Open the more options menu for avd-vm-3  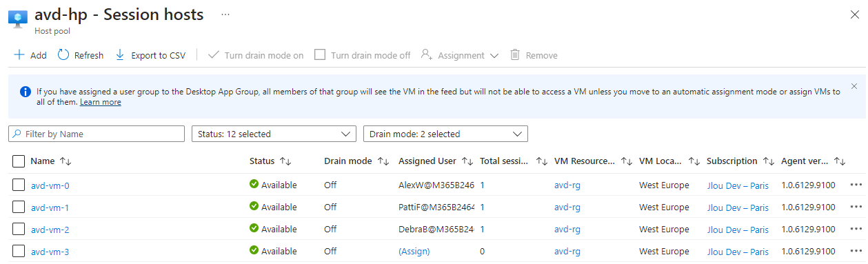point(856,251)
